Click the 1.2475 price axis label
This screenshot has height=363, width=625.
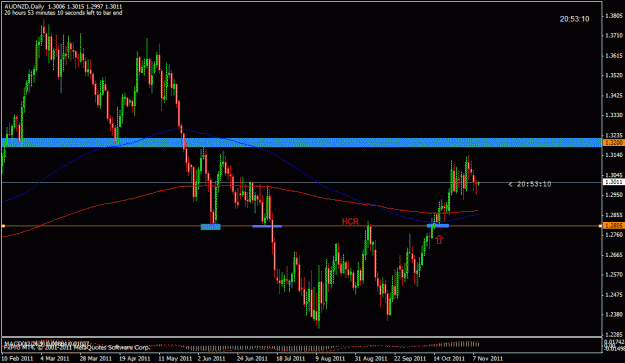613,295
